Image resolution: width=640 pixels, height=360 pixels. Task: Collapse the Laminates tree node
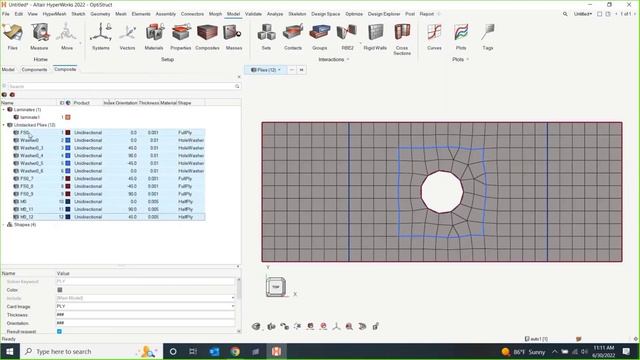click(4, 110)
